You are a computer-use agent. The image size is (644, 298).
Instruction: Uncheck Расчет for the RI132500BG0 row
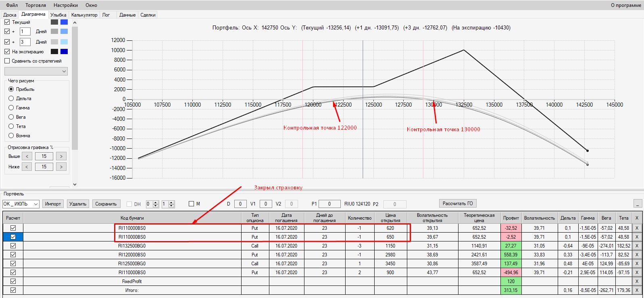point(13,246)
